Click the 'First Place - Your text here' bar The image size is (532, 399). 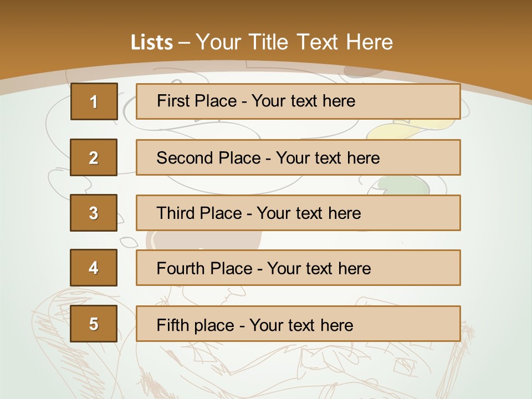coord(298,101)
